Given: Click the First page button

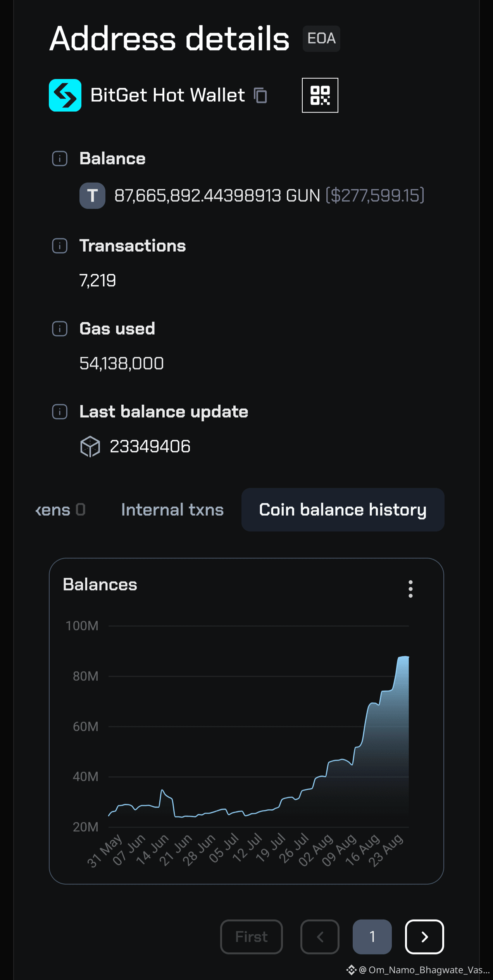Looking at the screenshot, I should 252,937.
